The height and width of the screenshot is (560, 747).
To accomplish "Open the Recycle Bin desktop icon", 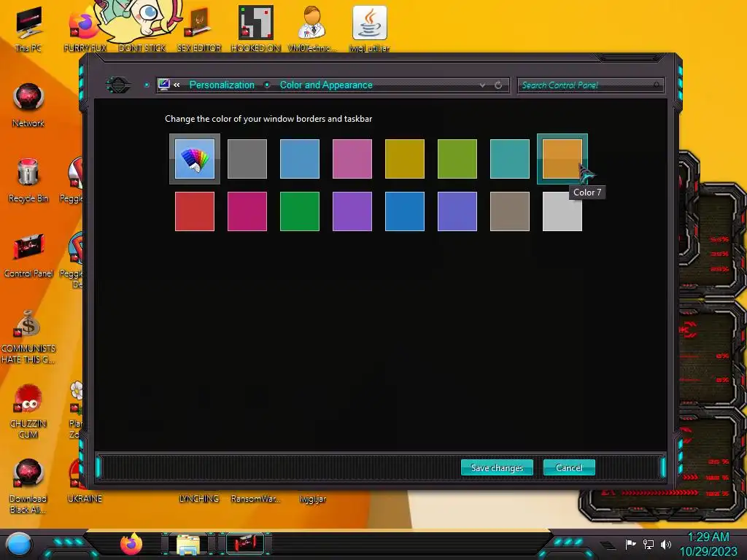I will click(28, 180).
